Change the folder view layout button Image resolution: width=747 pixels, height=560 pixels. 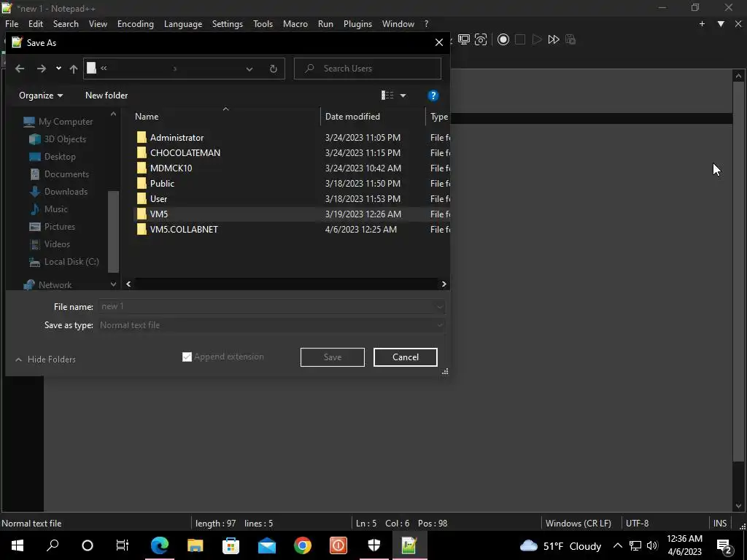click(387, 96)
